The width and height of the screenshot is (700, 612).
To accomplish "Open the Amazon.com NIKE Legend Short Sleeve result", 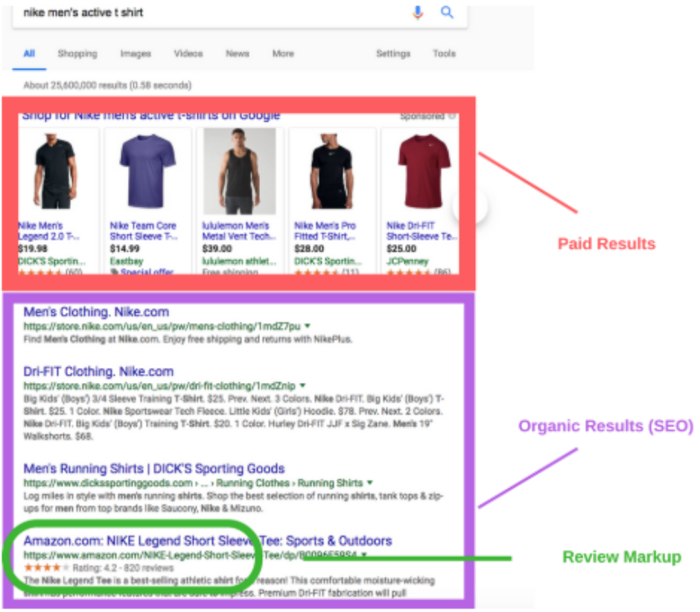I will tap(208, 540).
